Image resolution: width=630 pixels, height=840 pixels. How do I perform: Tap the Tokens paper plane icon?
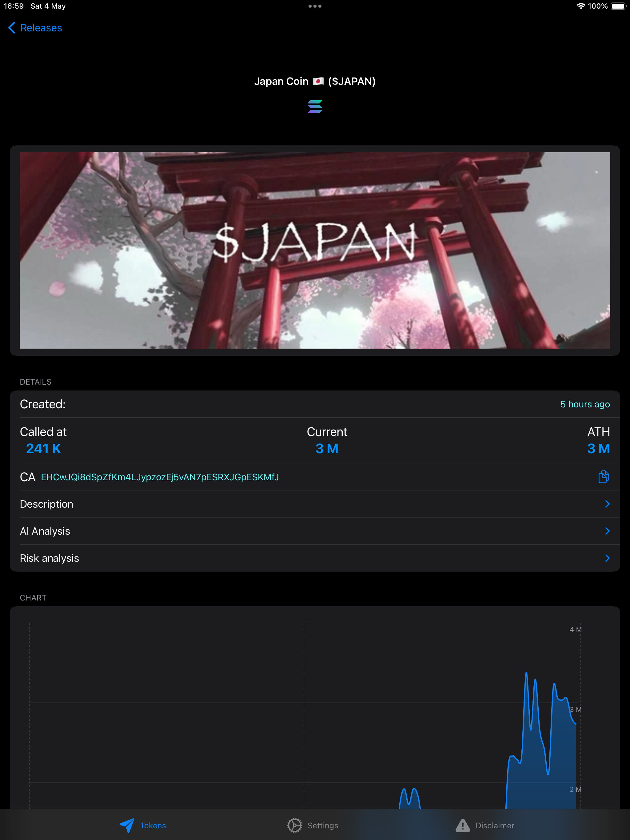127,825
